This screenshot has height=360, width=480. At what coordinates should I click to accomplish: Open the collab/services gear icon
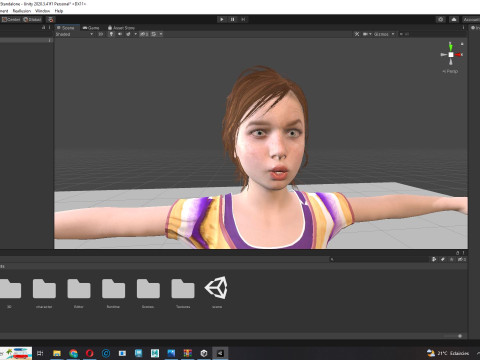point(441,19)
